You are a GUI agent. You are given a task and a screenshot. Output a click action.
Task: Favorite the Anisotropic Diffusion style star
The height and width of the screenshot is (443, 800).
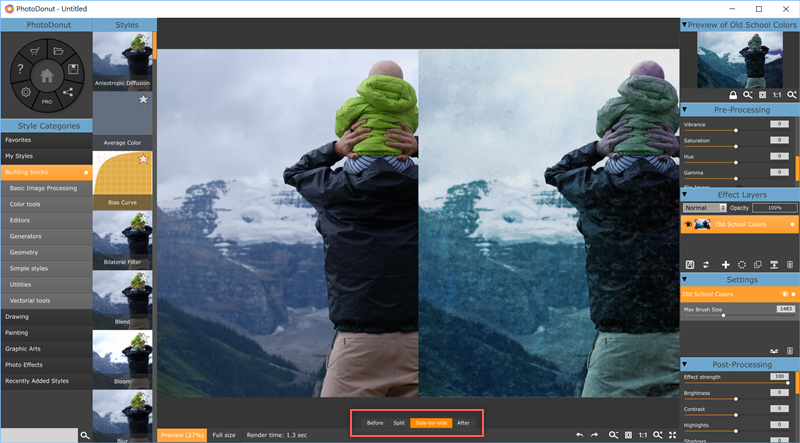click(143, 40)
